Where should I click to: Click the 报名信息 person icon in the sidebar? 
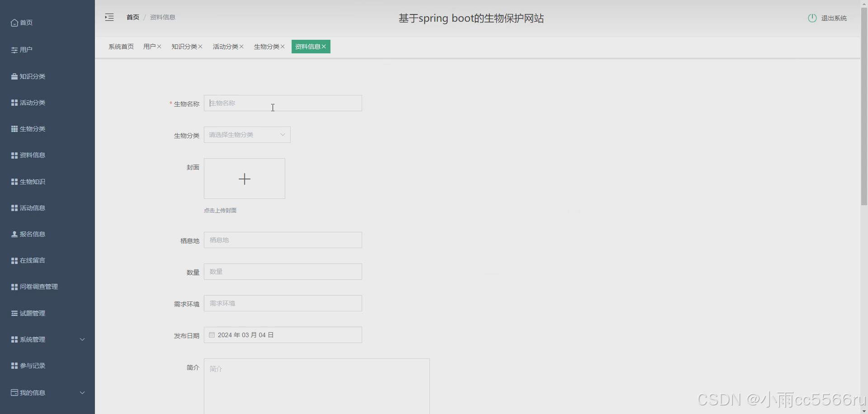click(14, 234)
